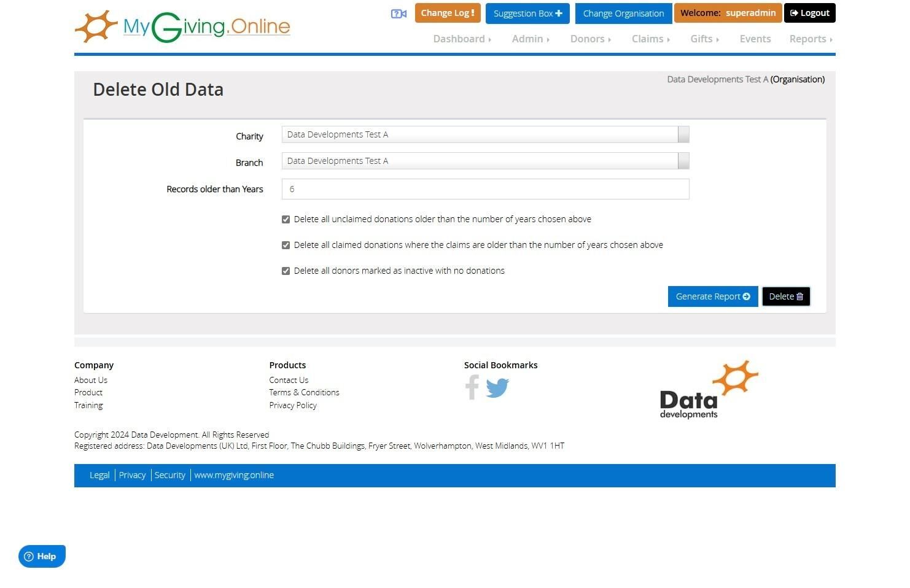910x588 pixels.
Task: Click the MyGiving.Online logo
Action: point(182,27)
